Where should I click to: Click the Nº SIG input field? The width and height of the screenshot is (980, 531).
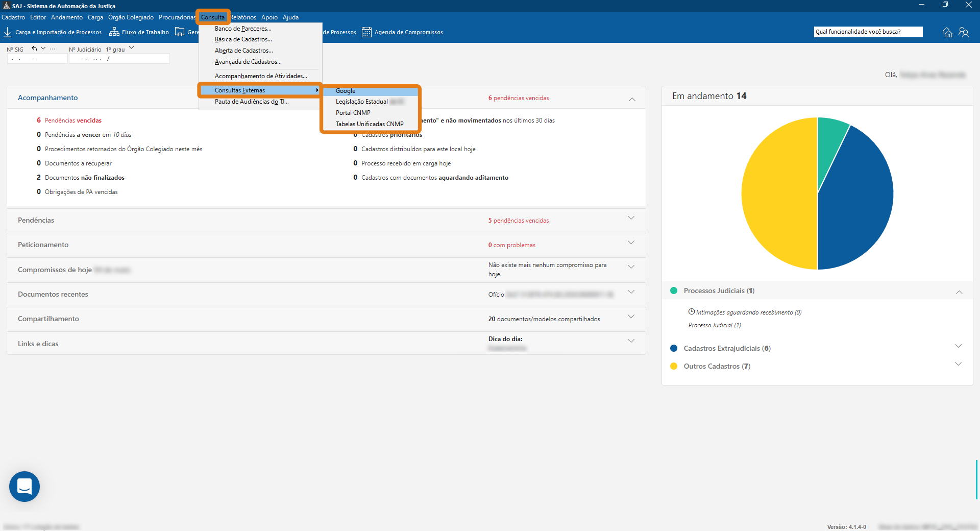(37, 59)
